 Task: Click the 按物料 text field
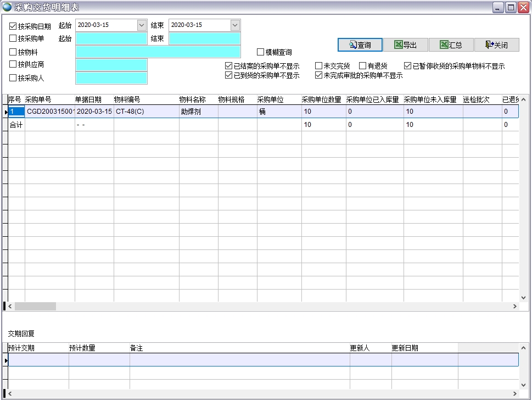coord(158,52)
